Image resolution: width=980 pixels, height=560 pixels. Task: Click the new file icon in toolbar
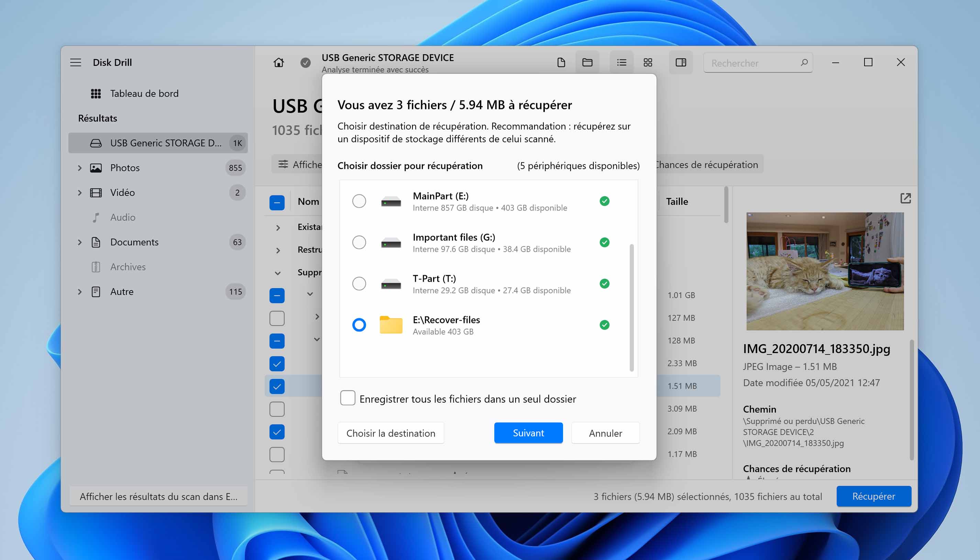click(560, 62)
